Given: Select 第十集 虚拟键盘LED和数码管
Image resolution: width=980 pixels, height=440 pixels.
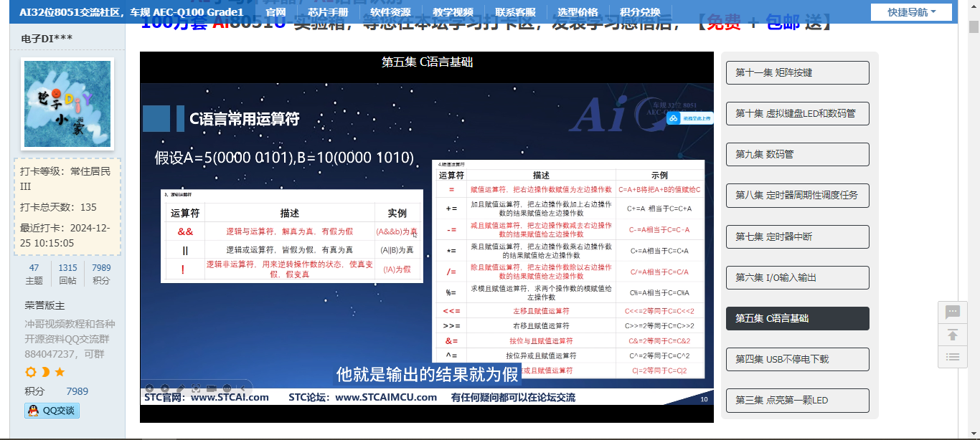Looking at the screenshot, I should click(798, 113).
